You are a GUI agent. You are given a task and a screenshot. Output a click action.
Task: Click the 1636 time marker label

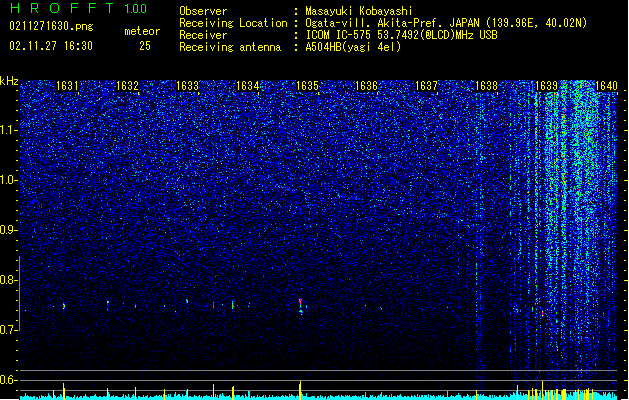click(367, 86)
